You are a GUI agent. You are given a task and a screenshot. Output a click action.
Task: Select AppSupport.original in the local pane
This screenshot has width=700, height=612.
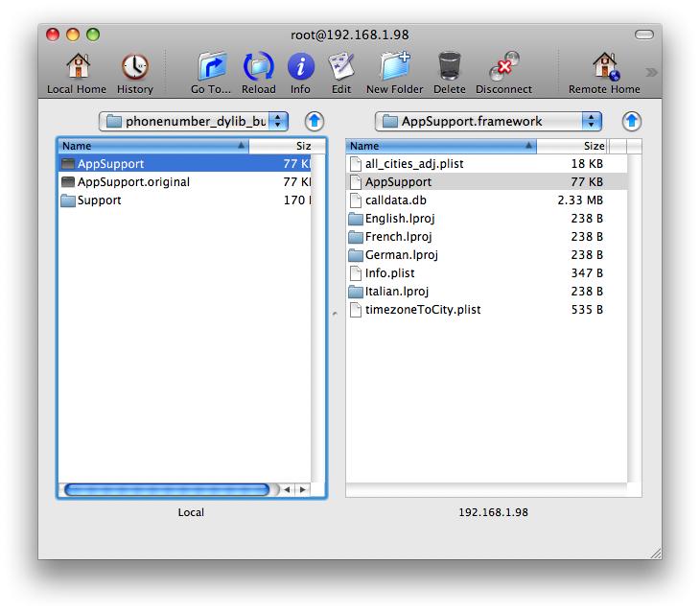133,182
